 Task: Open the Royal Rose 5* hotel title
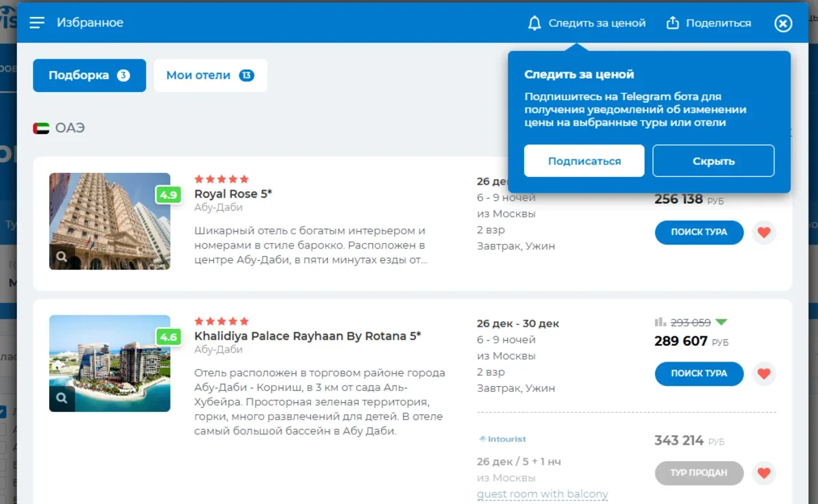click(x=233, y=194)
